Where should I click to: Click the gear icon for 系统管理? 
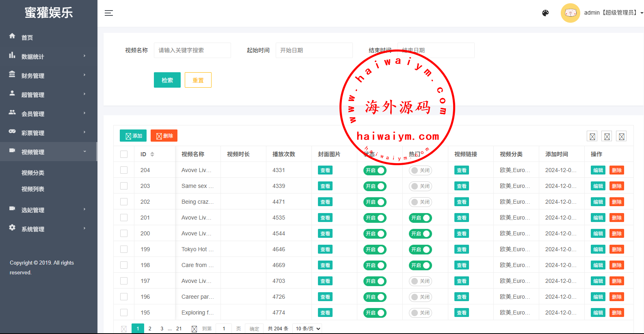(12, 228)
